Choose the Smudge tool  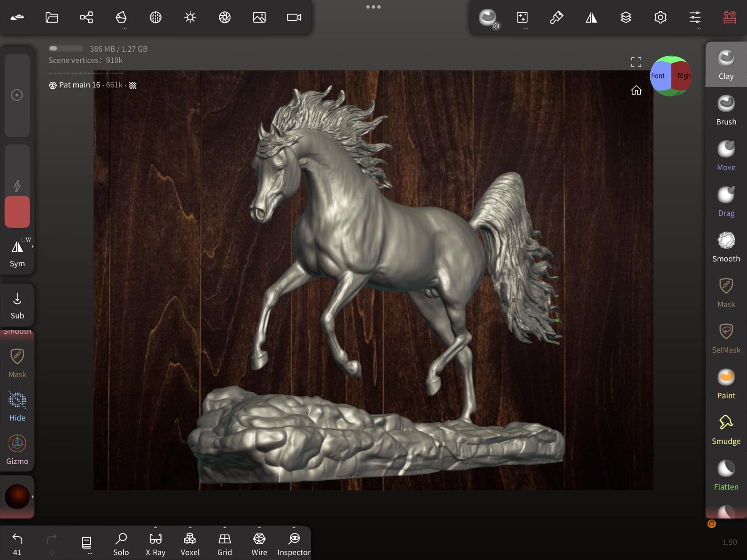click(x=726, y=430)
